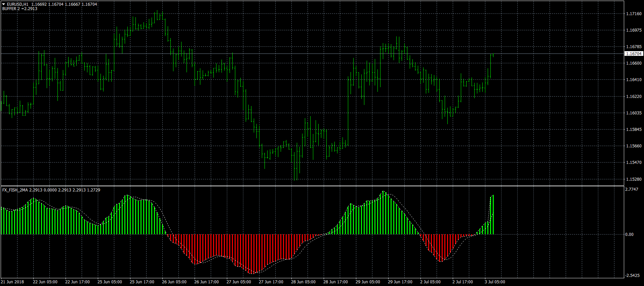Click the 22 Jun 05:00 time label
This screenshot has height=286, width=644.
click(x=45, y=282)
